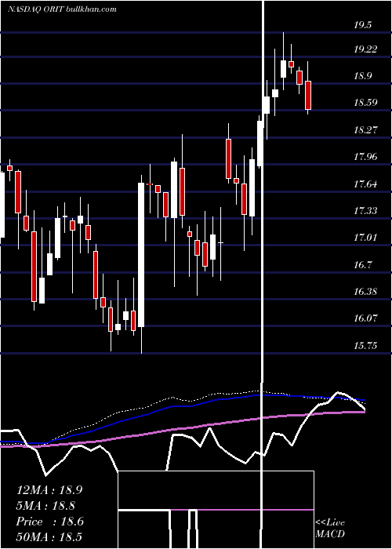
Task: Click the 50MA : 18.5 reading
Action: pyautogui.click(x=49, y=536)
